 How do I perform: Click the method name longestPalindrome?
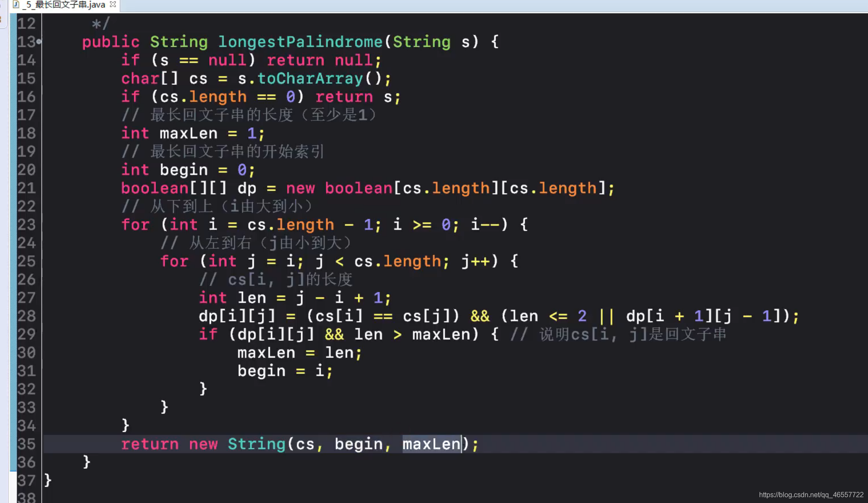300,42
